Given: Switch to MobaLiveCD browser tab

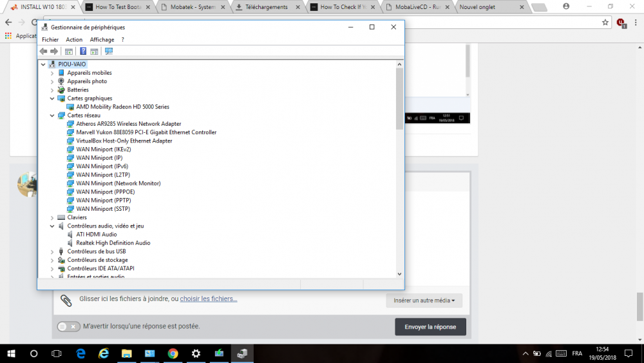Looking at the screenshot, I should pyautogui.click(x=417, y=7).
